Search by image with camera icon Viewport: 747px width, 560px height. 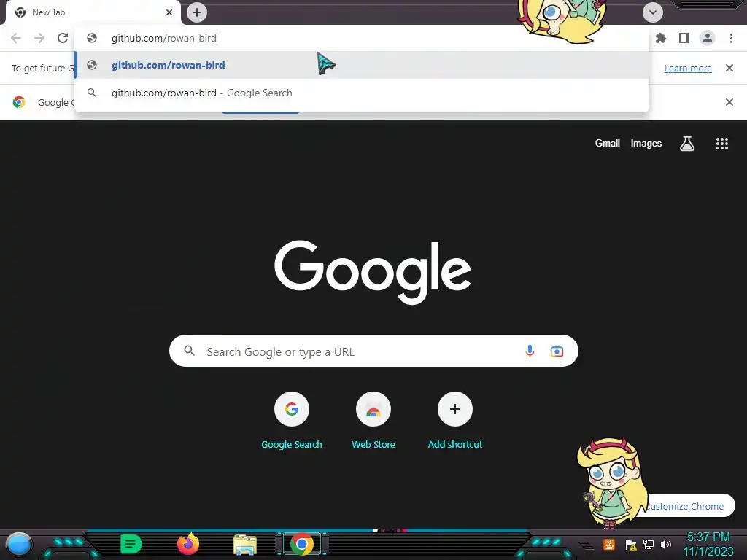coord(557,351)
